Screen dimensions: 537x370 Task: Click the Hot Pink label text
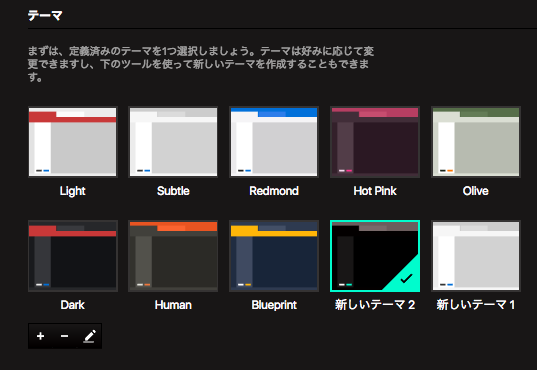(x=375, y=191)
